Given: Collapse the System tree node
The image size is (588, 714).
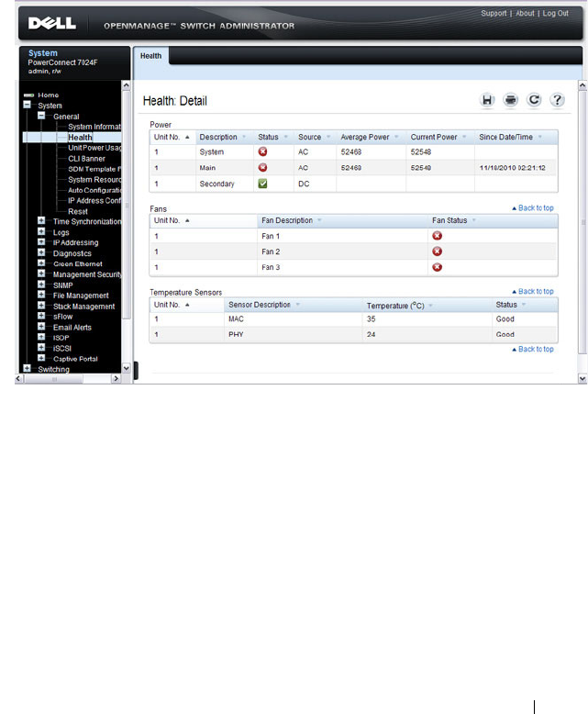Looking at the screenshot, I should 28,105.
